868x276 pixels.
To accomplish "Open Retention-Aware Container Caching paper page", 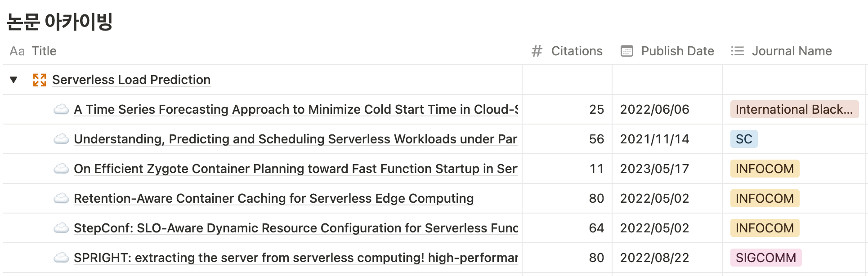I will click(x=273, y=198).
